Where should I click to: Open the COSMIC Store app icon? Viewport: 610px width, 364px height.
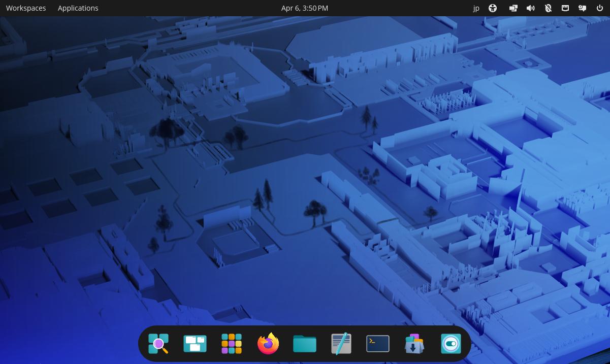(414, 344)
